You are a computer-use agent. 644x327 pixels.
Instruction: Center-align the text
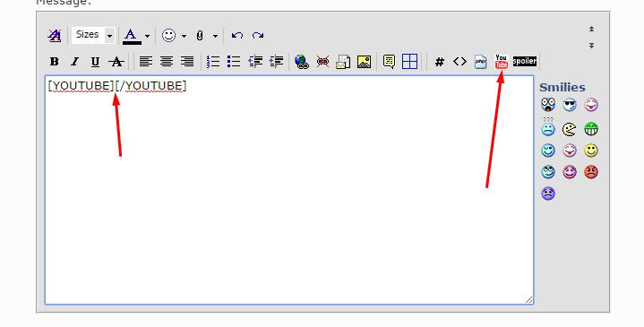(x=167, y=62)
